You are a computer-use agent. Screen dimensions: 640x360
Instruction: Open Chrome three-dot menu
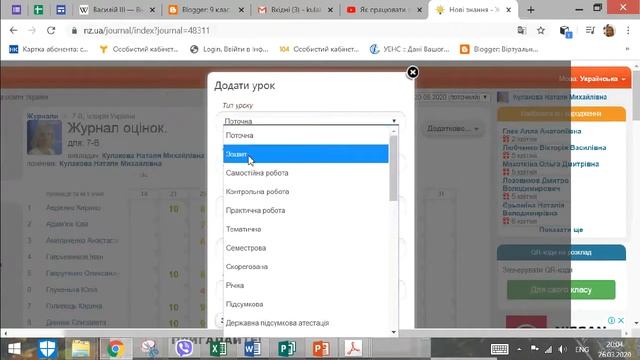628,31
